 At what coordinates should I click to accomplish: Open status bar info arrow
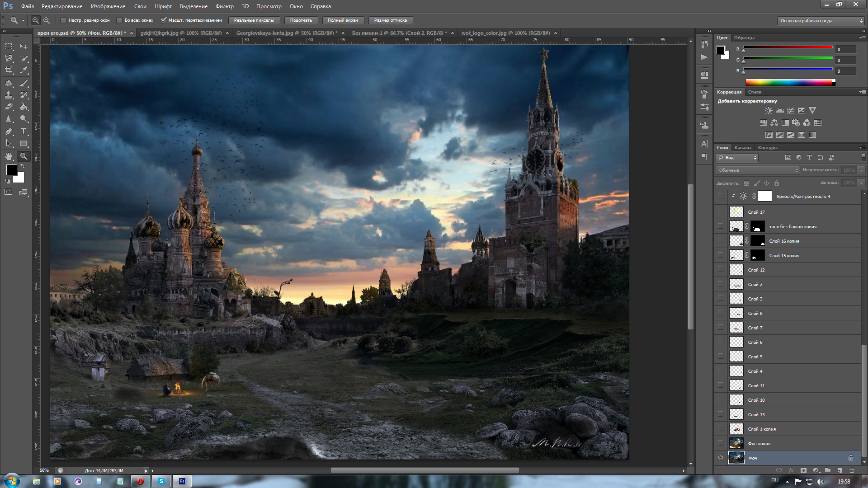tap(146, 471)
